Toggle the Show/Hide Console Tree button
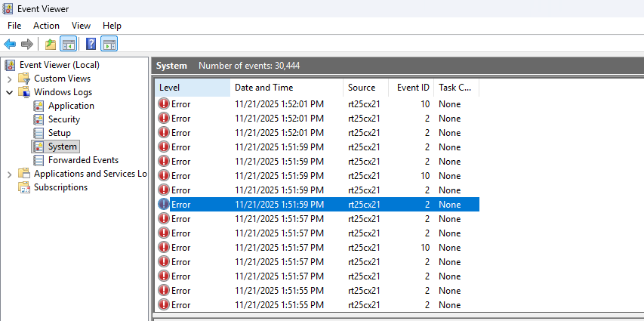Viewport: 644px width, 321px height. tap(68, 44)
